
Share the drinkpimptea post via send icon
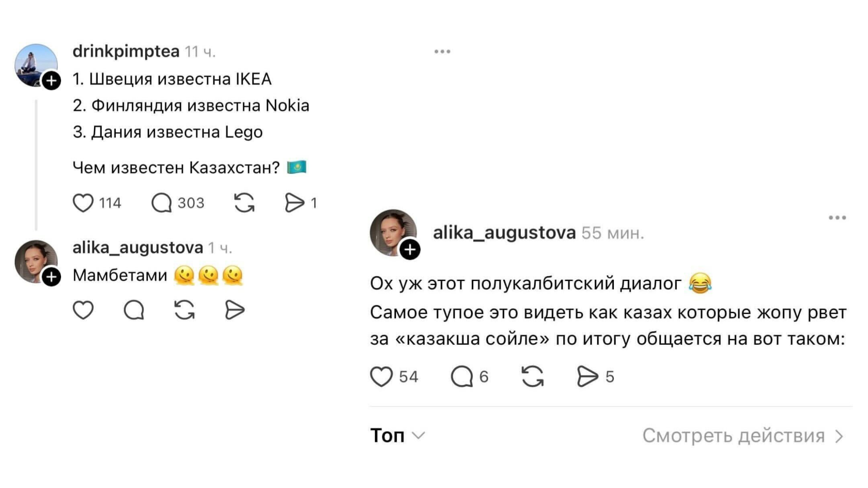[294, 203]
